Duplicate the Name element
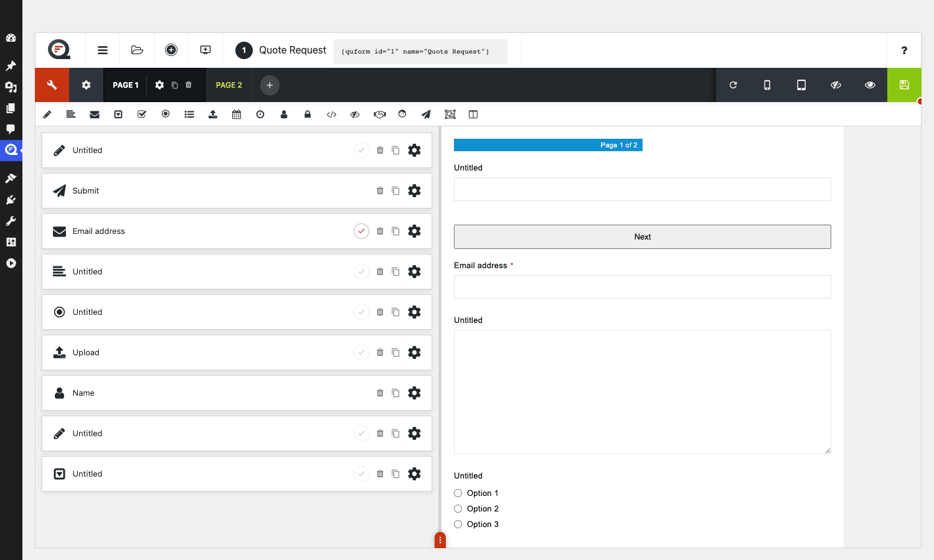This screenshot has width=934, height=560. click(x=395, y=393)
